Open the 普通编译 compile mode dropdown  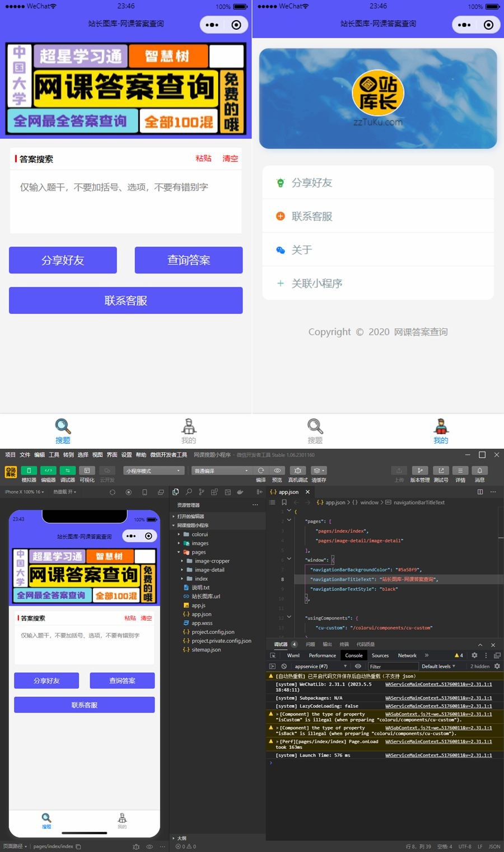pyautogui.click(x=221, y=471)
